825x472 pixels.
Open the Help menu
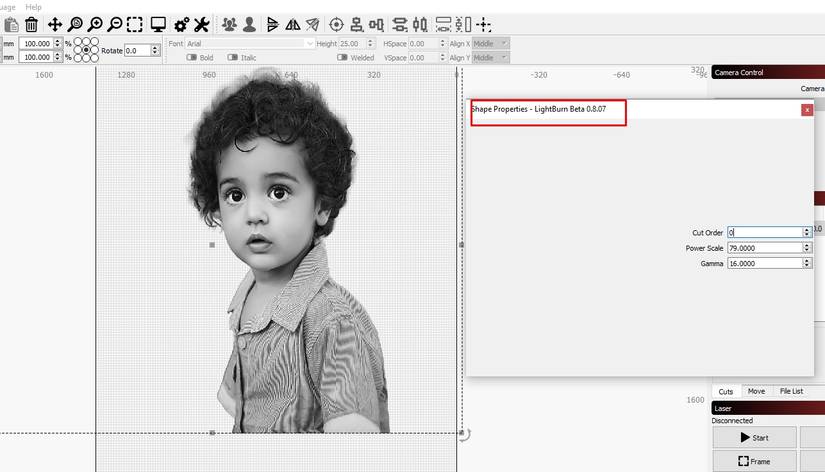34,7
